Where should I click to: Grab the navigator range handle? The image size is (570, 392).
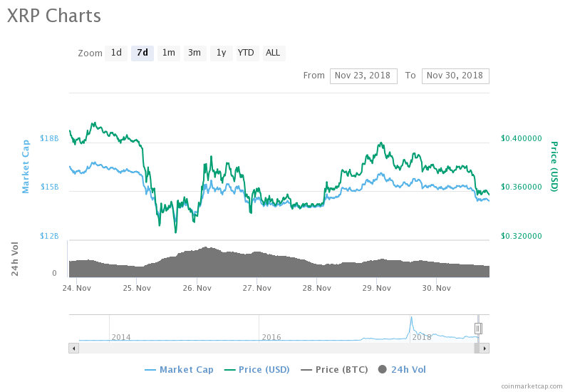click(478, 329)
